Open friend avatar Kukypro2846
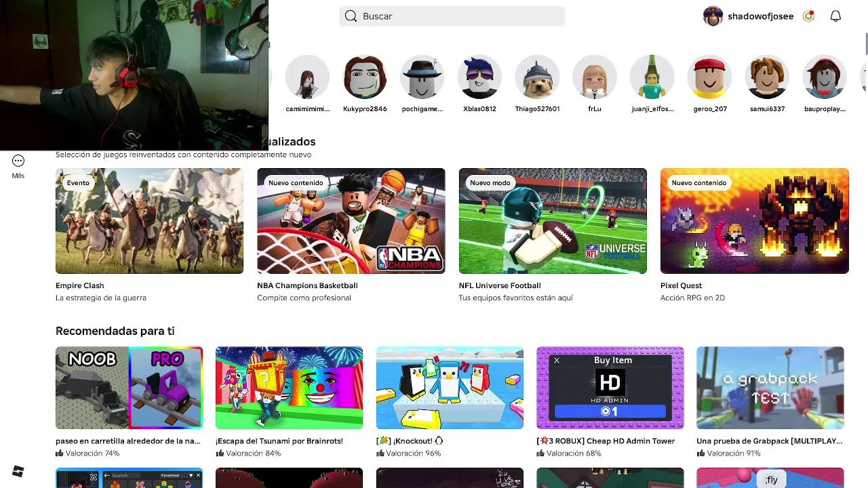This screenshot has width=868, height=488. pyautogui.click(x=365, y=77)
